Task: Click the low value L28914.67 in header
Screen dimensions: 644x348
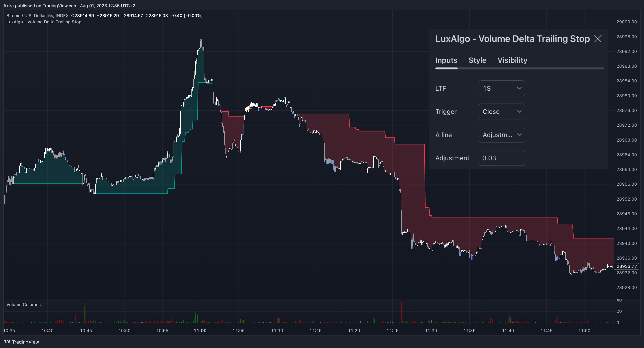Action: coord(132,16)
